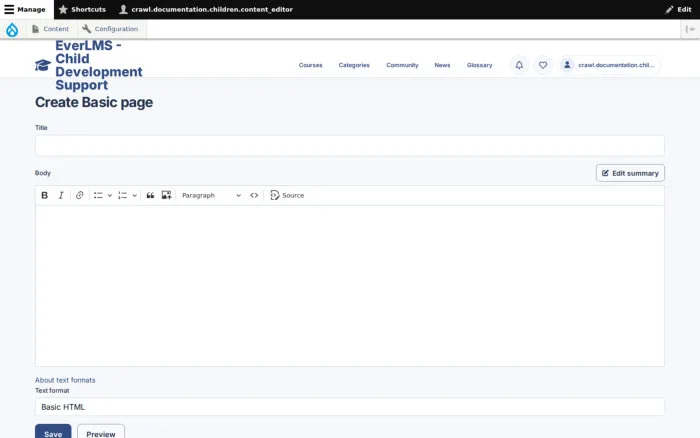Open bulleted list style options arrow
The width and height of the screenshot is (700, 438).
point(110,195)
